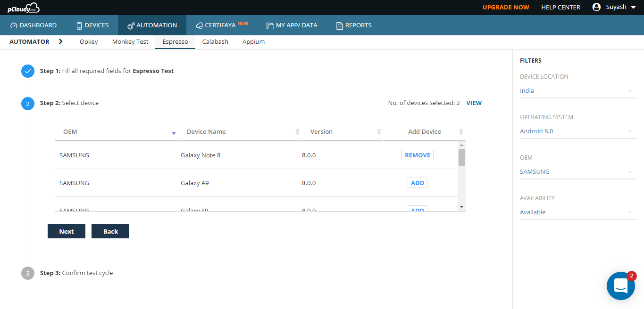This screenshot has width=644, height=309.
Task: Click the Step 1 Espresso Test text
Action: (153, 71)
